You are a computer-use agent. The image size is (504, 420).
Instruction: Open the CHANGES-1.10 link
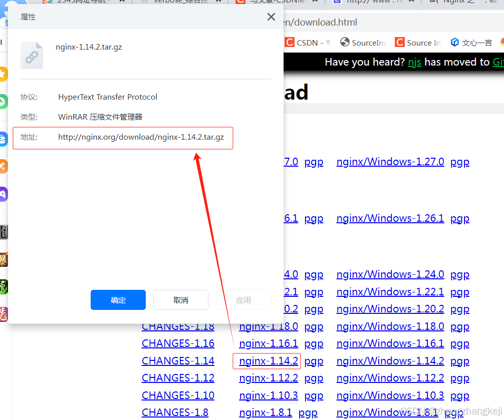click(x=178, y=395)
